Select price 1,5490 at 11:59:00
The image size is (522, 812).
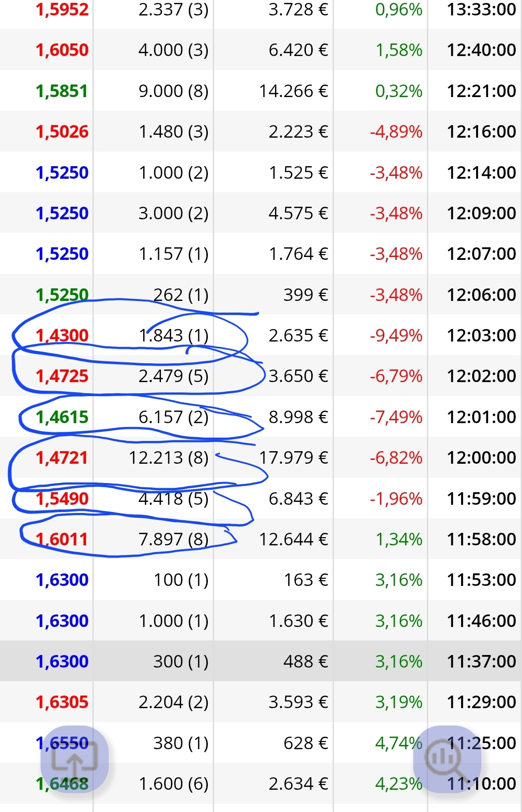tap(62, 499)
